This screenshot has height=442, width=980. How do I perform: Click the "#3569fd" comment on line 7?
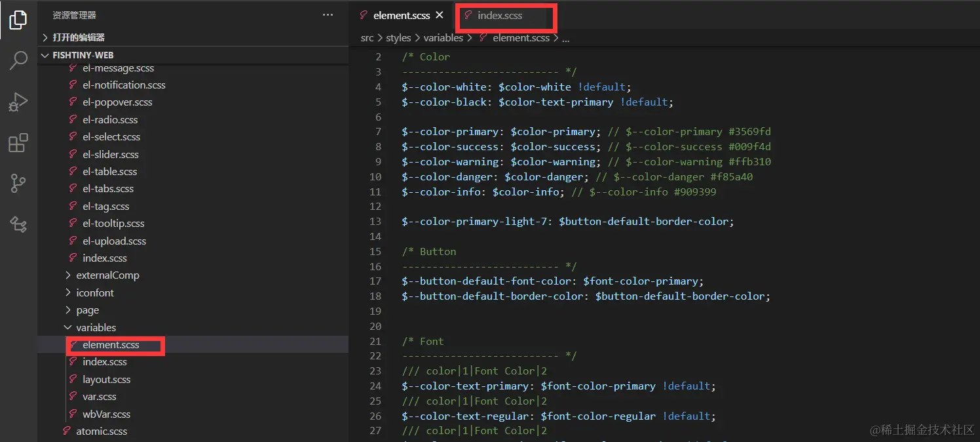tap(750, 131)
